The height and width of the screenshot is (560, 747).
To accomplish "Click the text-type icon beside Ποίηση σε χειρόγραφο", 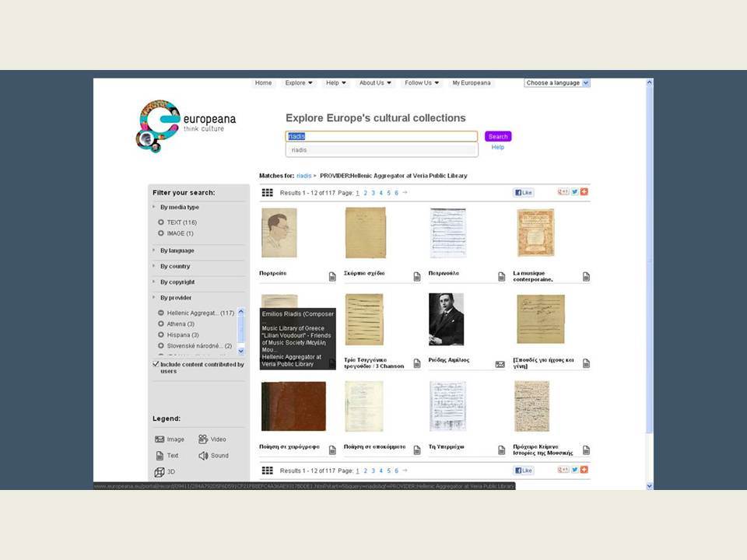I will coord(332,450).
